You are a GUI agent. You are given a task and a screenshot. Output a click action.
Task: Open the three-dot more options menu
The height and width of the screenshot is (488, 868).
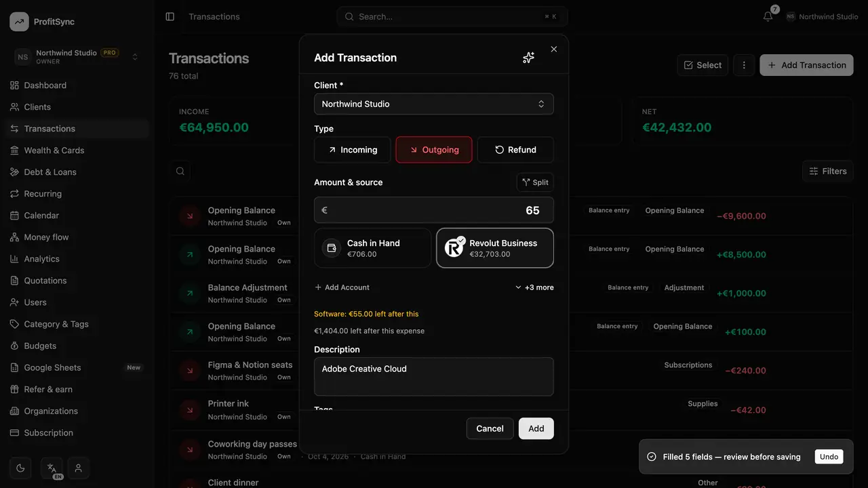744,65
